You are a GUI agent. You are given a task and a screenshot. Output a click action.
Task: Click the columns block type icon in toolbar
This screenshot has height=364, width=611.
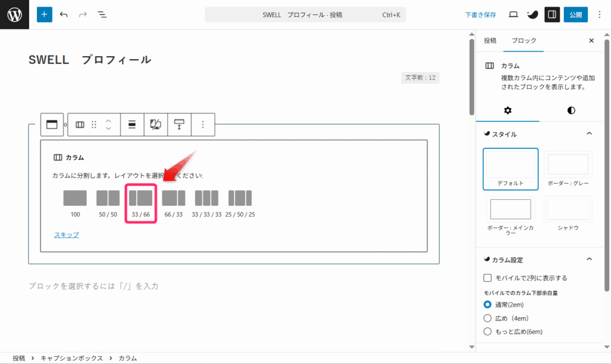(x=80, y=124)
